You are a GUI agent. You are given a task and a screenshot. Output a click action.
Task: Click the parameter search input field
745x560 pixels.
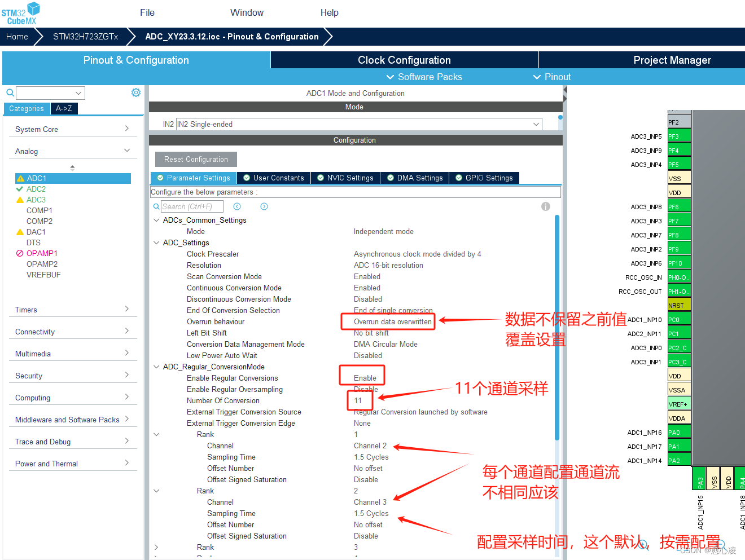(192, 206)
